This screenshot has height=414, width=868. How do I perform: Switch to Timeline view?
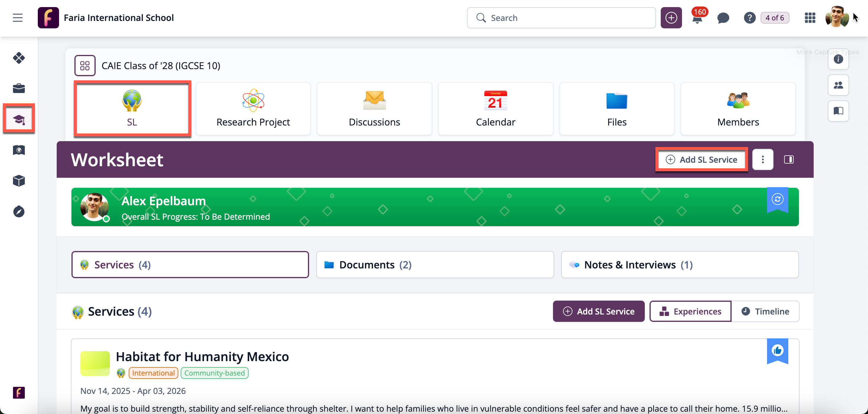765,311
